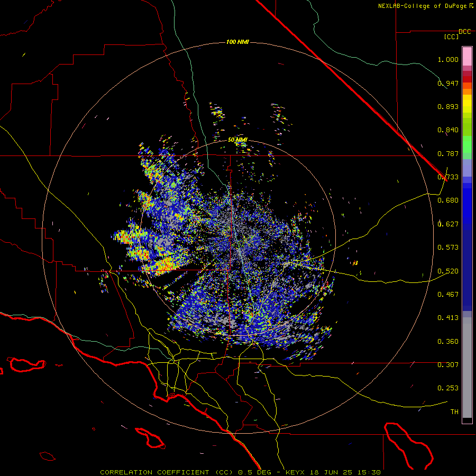
Task: Click the [CC] legend unit label
Action: [x=451, y=36]
